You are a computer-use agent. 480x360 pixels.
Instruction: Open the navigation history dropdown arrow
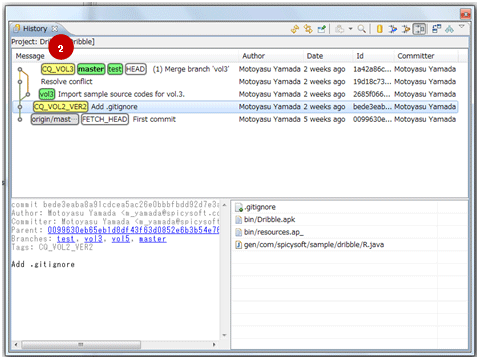(x=350, y=29)
